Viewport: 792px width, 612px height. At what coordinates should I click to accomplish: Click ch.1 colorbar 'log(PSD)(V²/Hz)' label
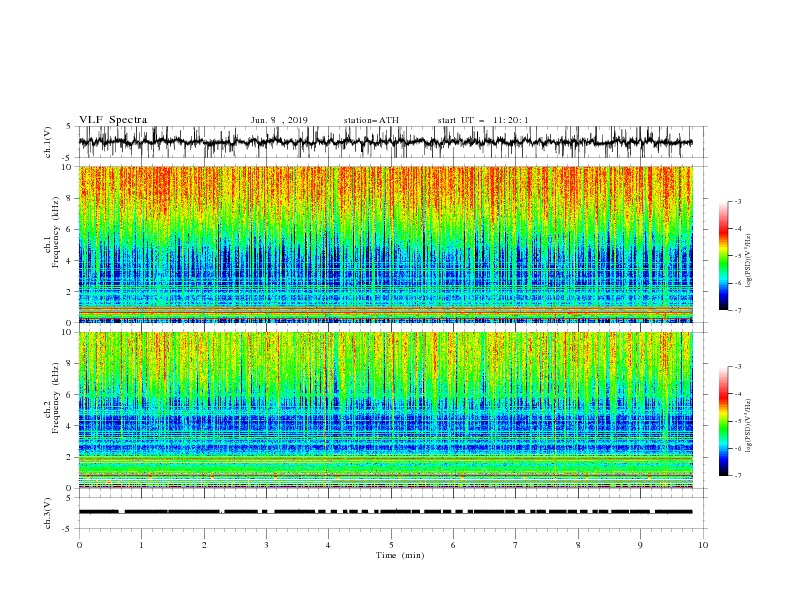coord(749,261)
